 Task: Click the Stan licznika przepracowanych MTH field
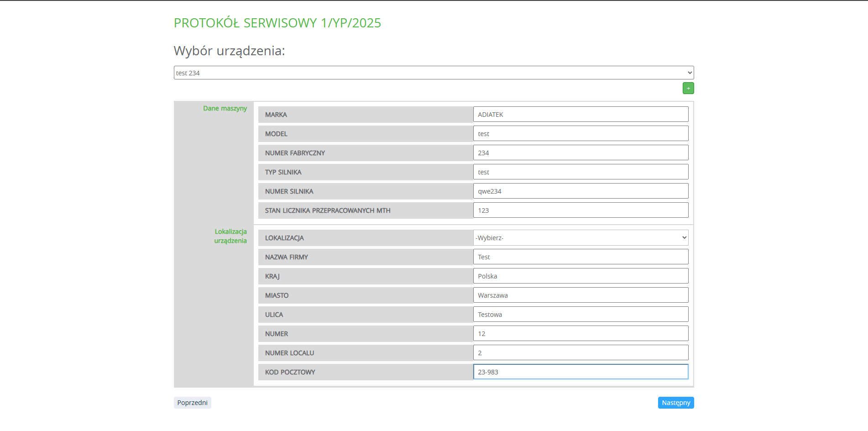(580, 210)
